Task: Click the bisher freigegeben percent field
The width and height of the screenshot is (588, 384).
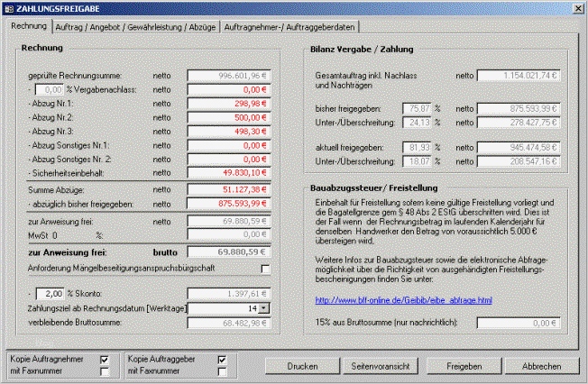Action: click(417, 109)
